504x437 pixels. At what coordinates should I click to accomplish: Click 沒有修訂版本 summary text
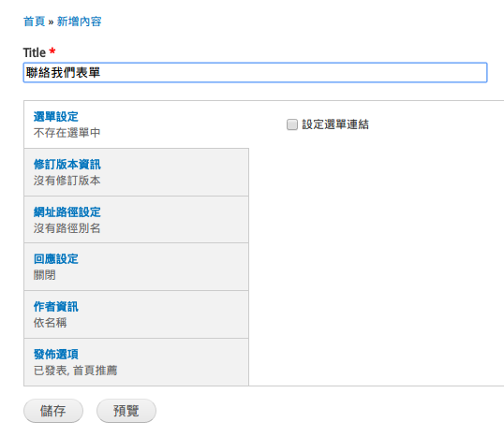point(67,180)
